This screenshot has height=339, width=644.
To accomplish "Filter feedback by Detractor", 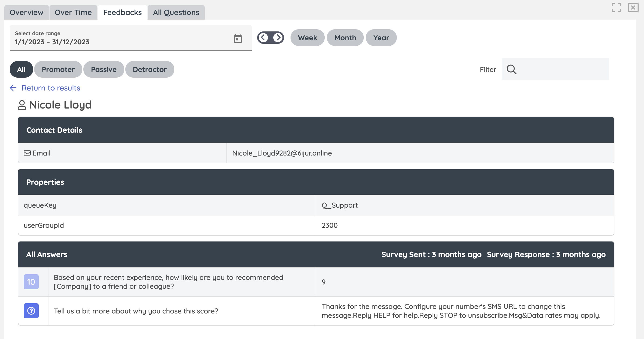I will (x=150, y=70).
